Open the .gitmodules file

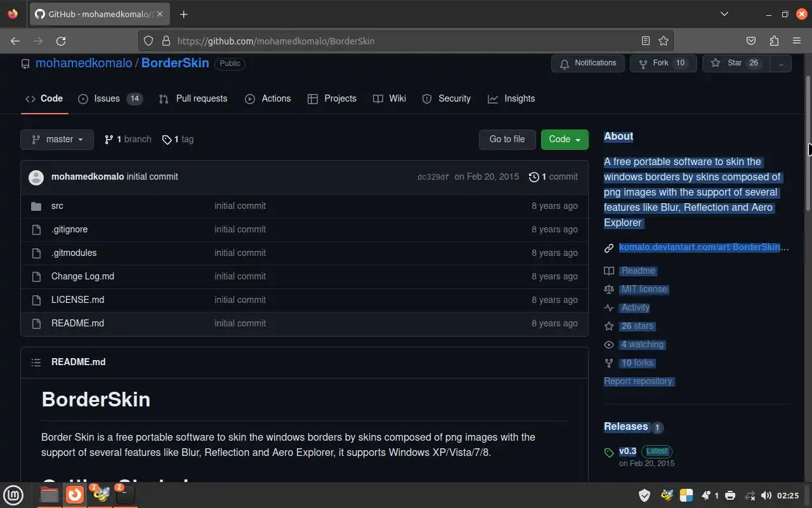74,253
